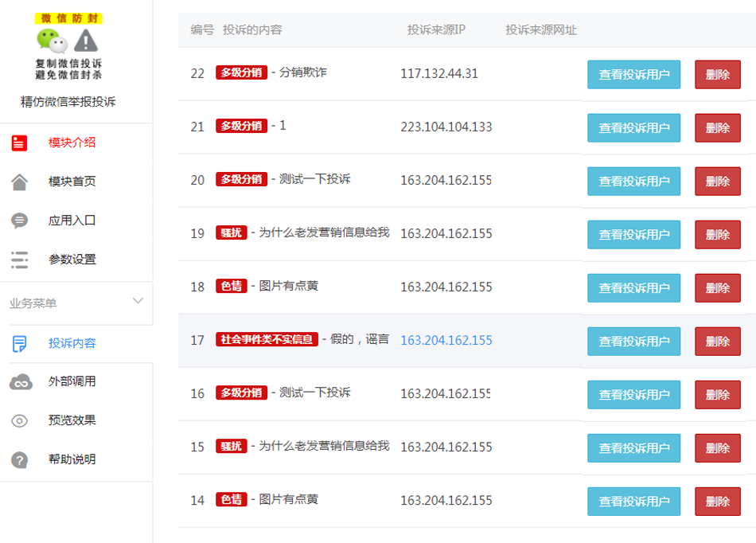Click 查看投诉用户 for complaint 14
Viewport: 756px width, 543px height.
pyautogui.click(x=633, y=501)
